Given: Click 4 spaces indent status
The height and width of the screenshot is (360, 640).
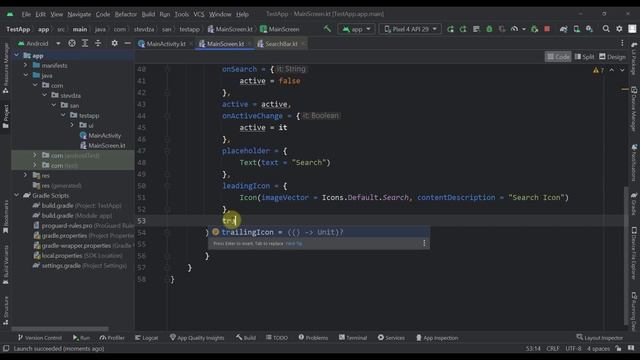Looking at the screenshot, I should coord(598,349).
